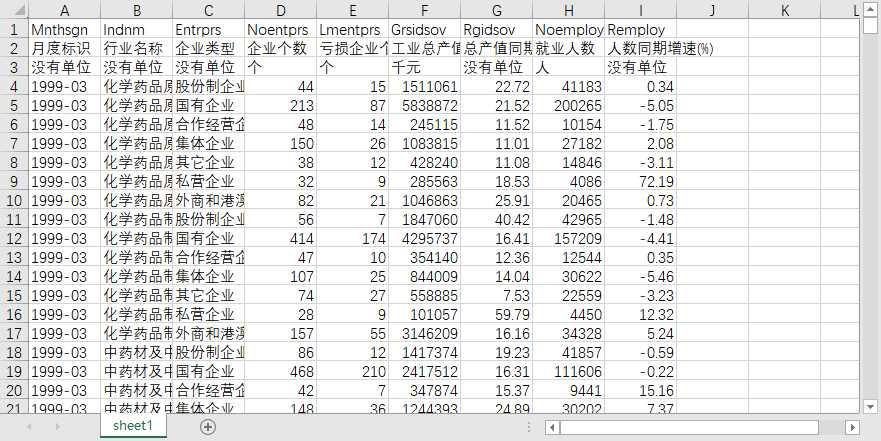Click the cell with value 15.16
Viewport: 881px width, 441px height.
(641, 390)
